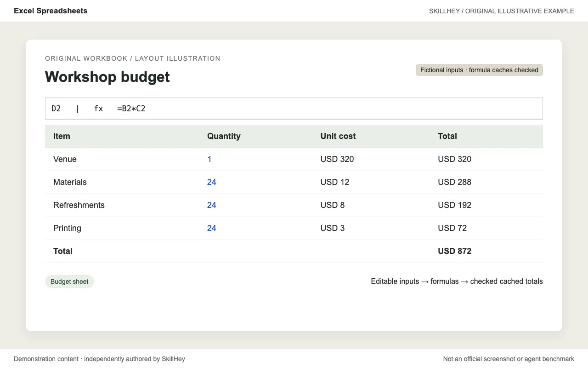
Task: Click the Unit cost column header
Action: click(x=338, y=136)
